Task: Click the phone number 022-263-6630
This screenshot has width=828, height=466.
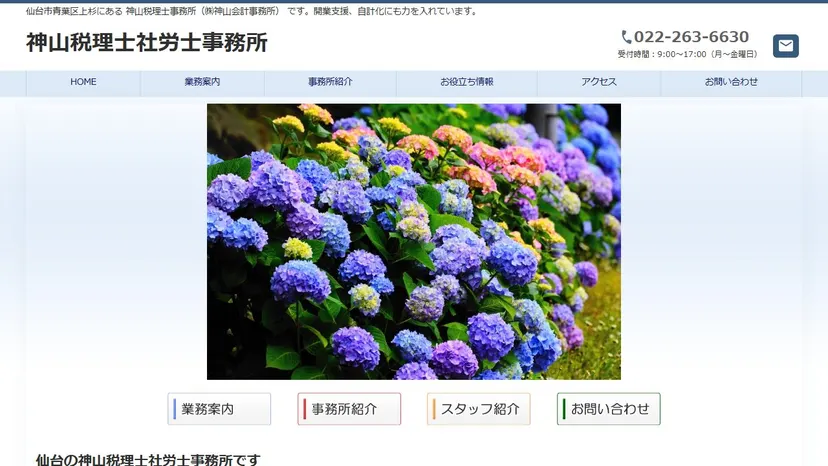Action: (691, 37)
